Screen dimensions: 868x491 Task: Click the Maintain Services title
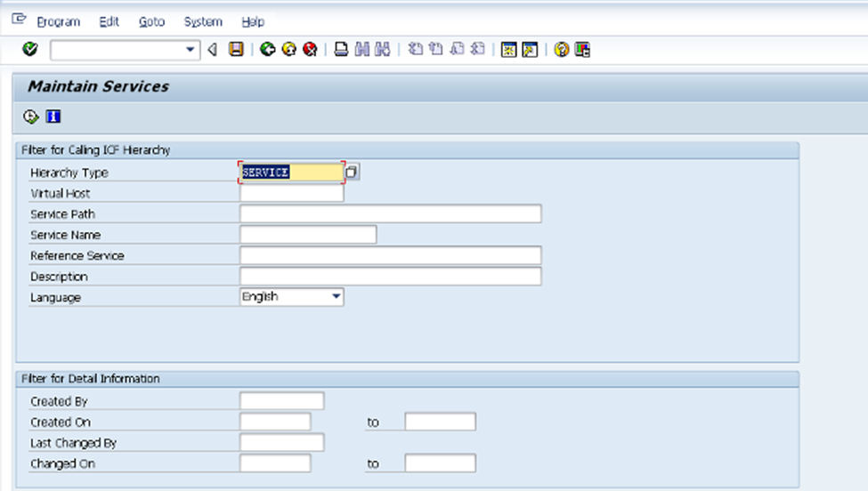point(99,86)
